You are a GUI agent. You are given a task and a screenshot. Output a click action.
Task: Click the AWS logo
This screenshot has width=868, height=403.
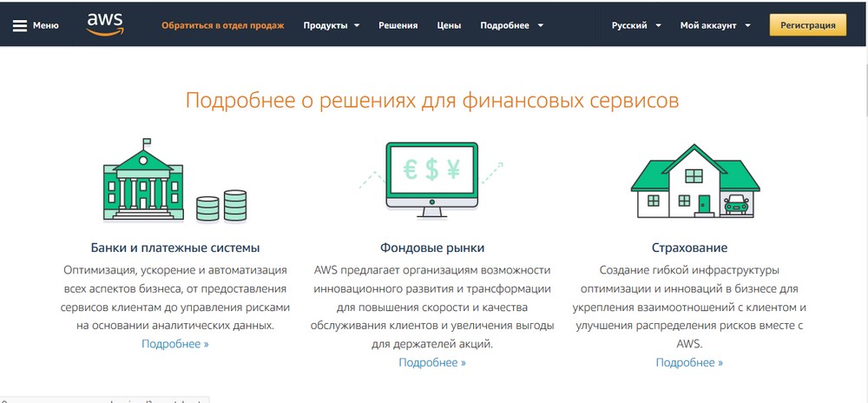point(105,23)
